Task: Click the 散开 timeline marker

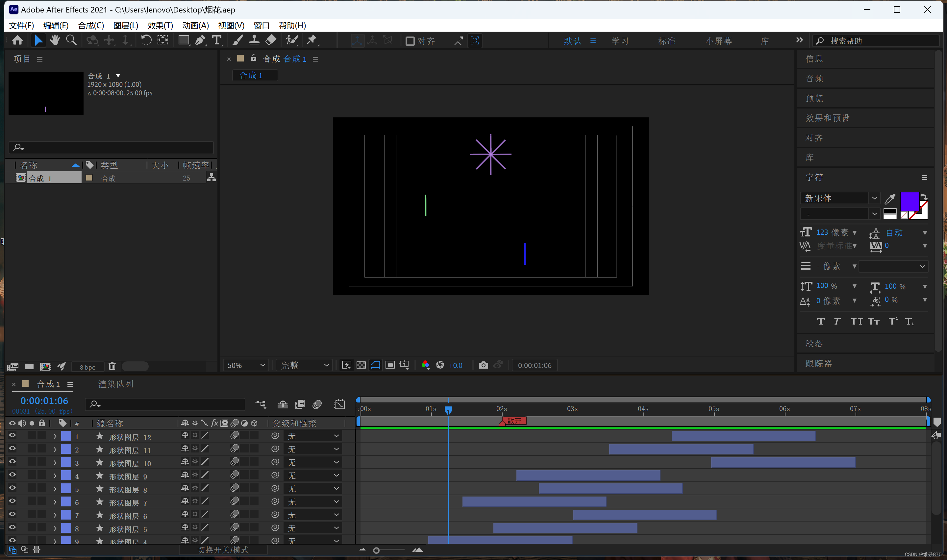Action: pyautogui.click(x=514, y=421)
